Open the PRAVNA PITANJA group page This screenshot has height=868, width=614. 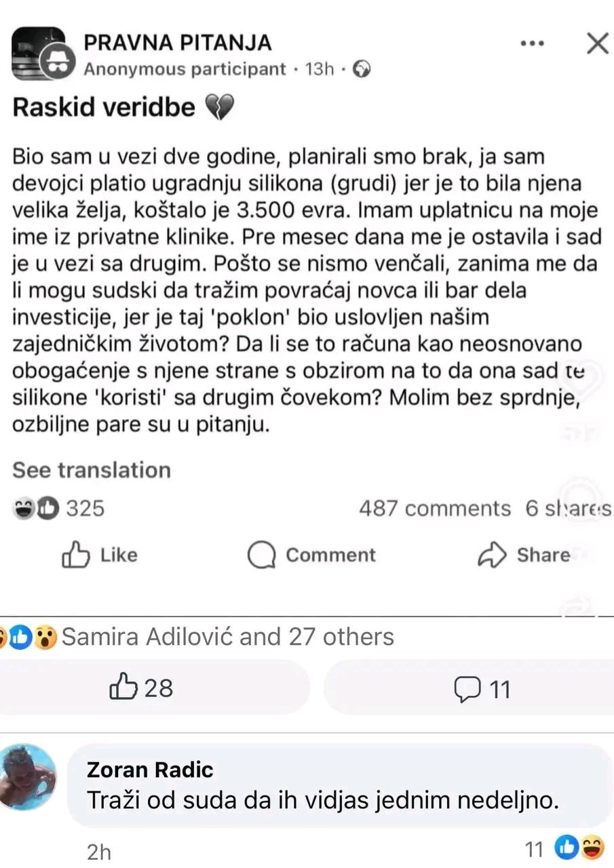(177, 43)
